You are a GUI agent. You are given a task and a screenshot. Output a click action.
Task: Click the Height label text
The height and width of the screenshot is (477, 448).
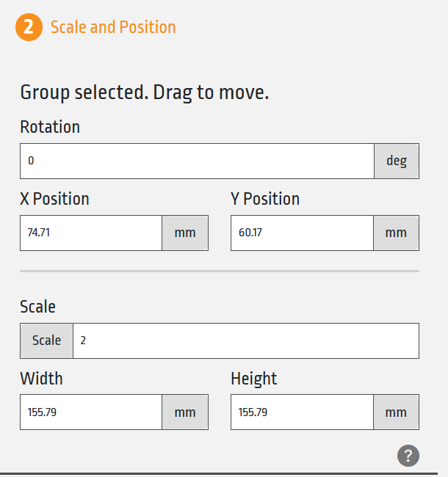click(x=254, y=379)
